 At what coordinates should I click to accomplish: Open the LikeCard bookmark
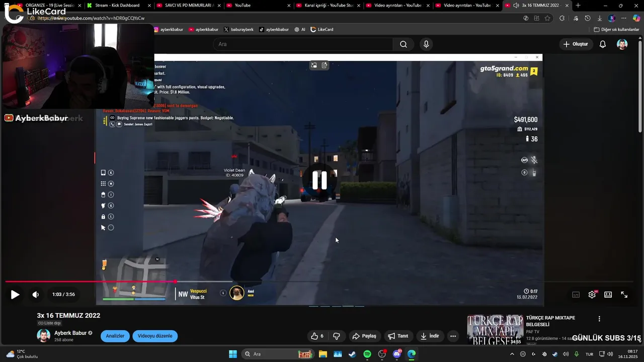tap(322, 29)
